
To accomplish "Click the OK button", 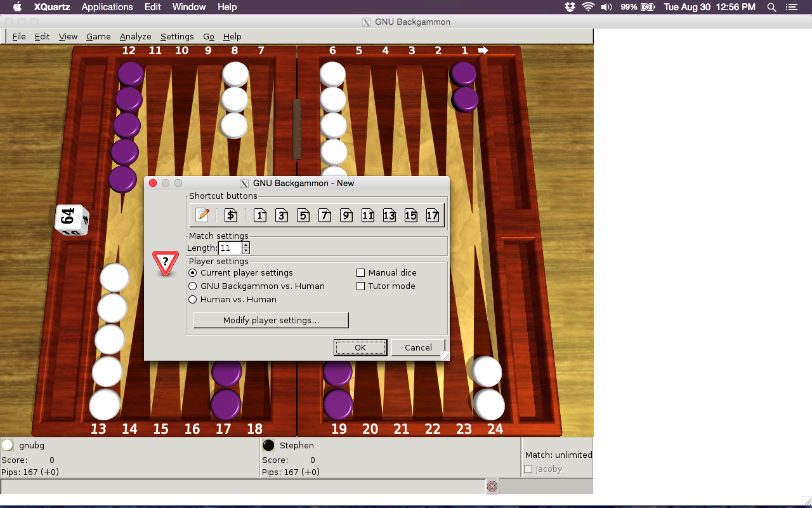I will [360, 347].
